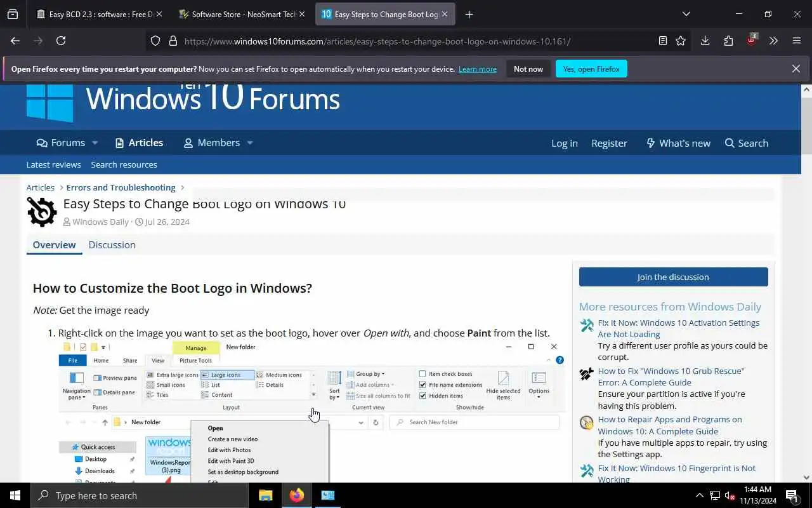This screenshot has height=508, width=812.
Task: Open the list all tabs dropdown
Action: pyautogui.click(x=686, y=14)
